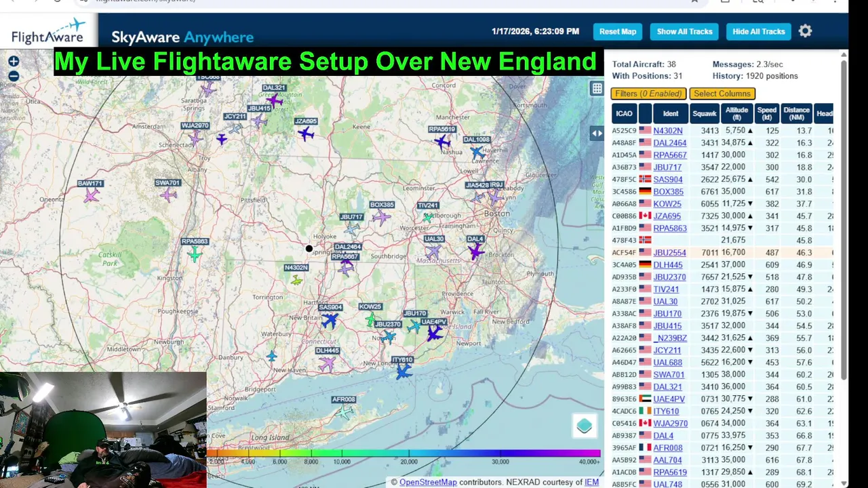
Task: Sort table by Ident column header
Action: [671, 113]
